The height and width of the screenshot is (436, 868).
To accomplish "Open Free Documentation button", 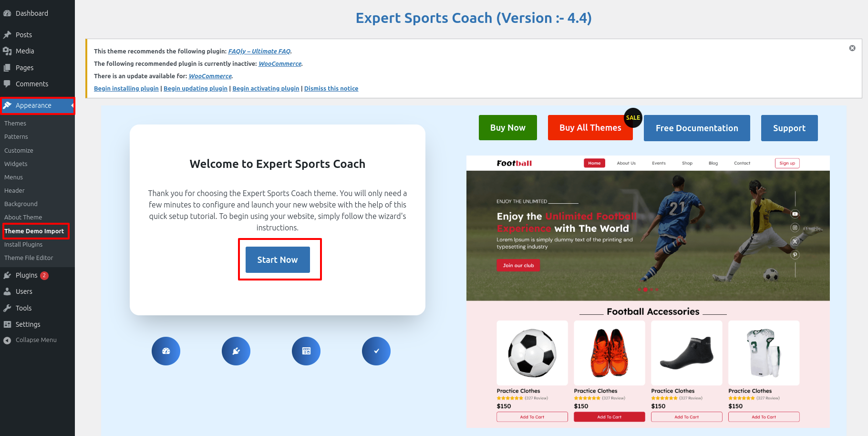I will tap(697, 128).
